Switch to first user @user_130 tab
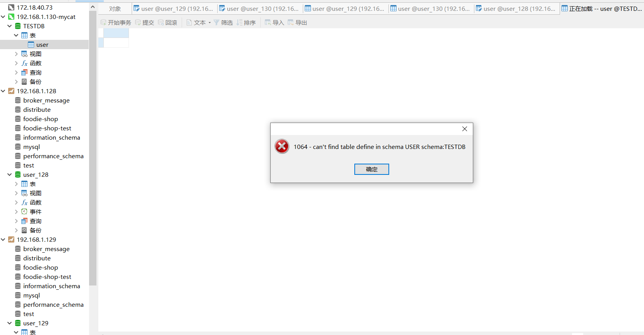The height and width of the screenshot is (335, 644). click(x=259, y=9)
